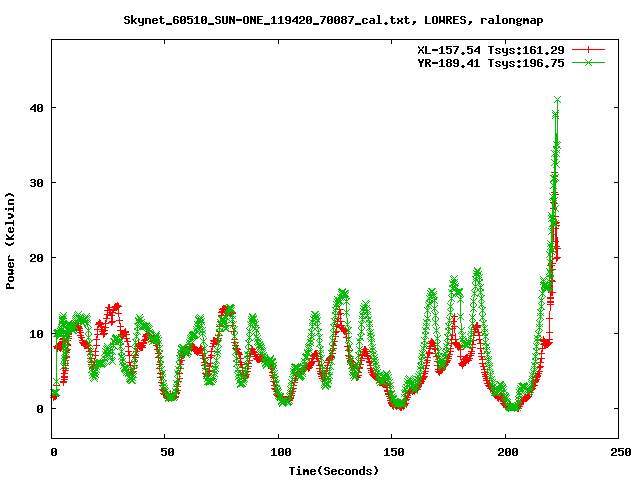The width and height of the screenshot is (640, 480).
Task: Click the y-axis tick label 0
Action: click(x=40, y=409)
